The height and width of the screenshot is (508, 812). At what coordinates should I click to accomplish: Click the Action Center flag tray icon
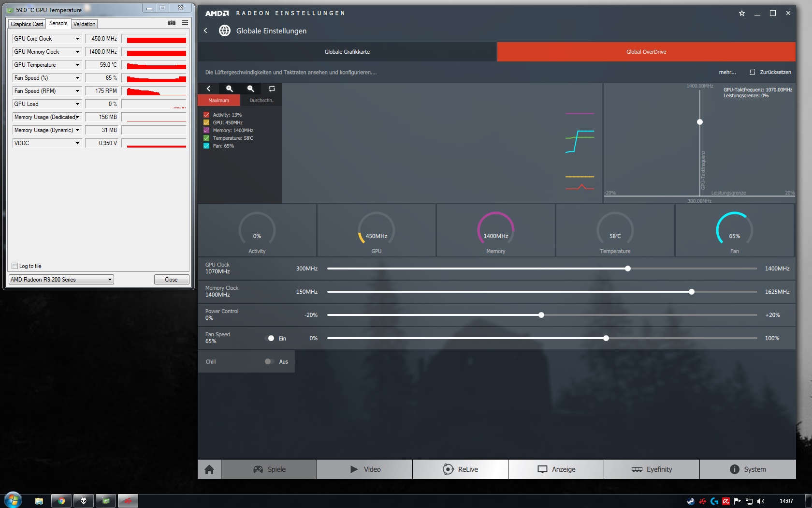click(x=738, y=501)
